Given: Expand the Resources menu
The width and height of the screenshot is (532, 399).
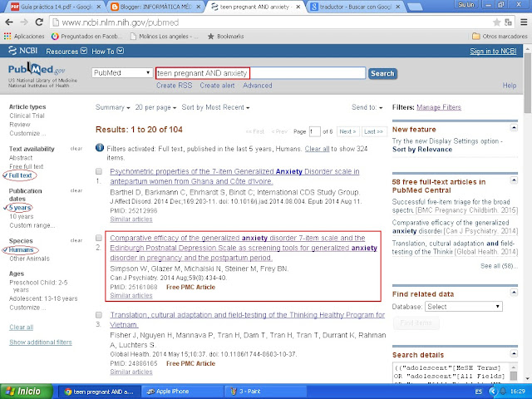Looking at the screenshot, I should click(x=66, y=52).
